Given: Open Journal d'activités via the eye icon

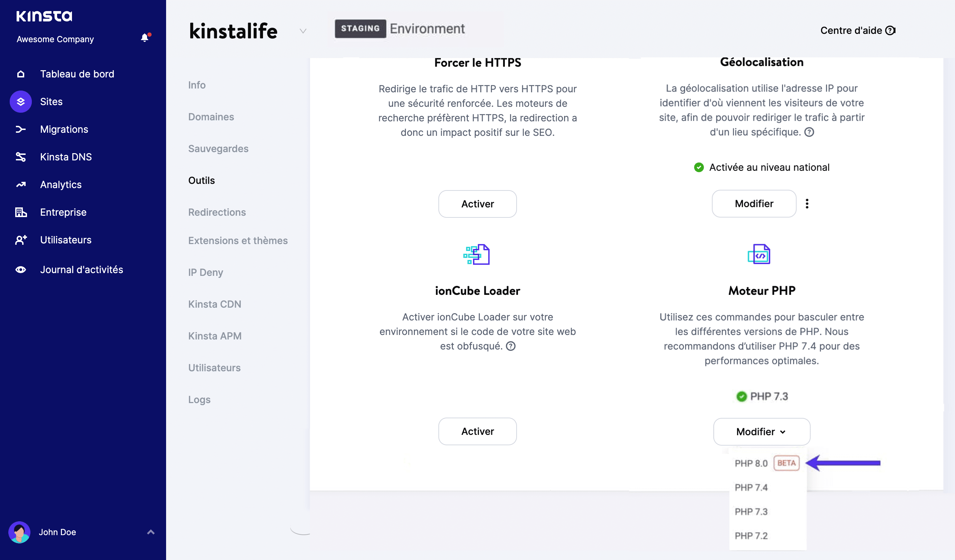Looking at the screenshot, I should (x=20, y=270).
